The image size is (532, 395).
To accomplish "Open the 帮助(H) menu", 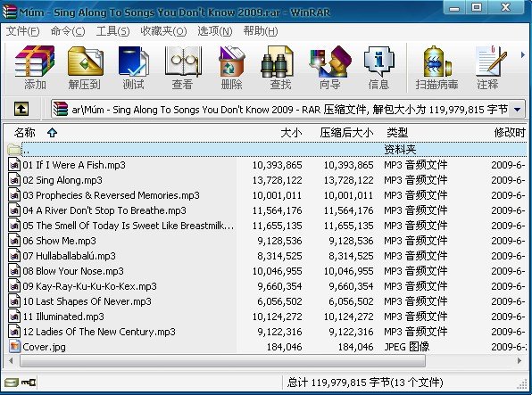I will click(261, 31).
